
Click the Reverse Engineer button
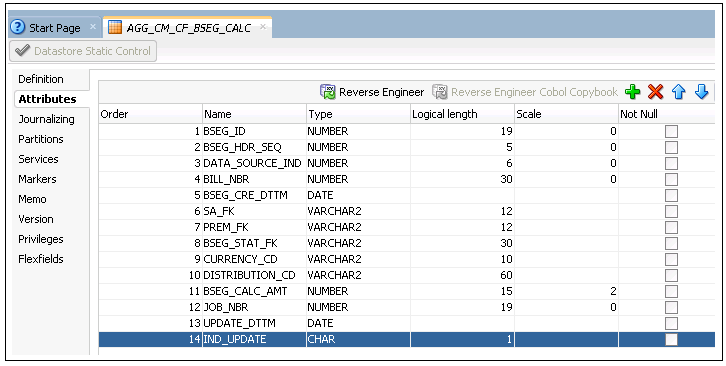(372, 92)
